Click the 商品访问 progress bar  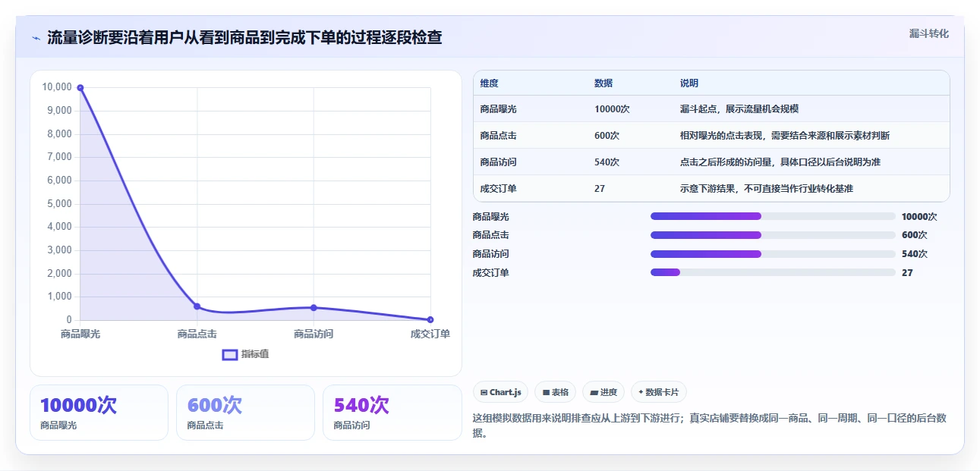click(773, 254)
